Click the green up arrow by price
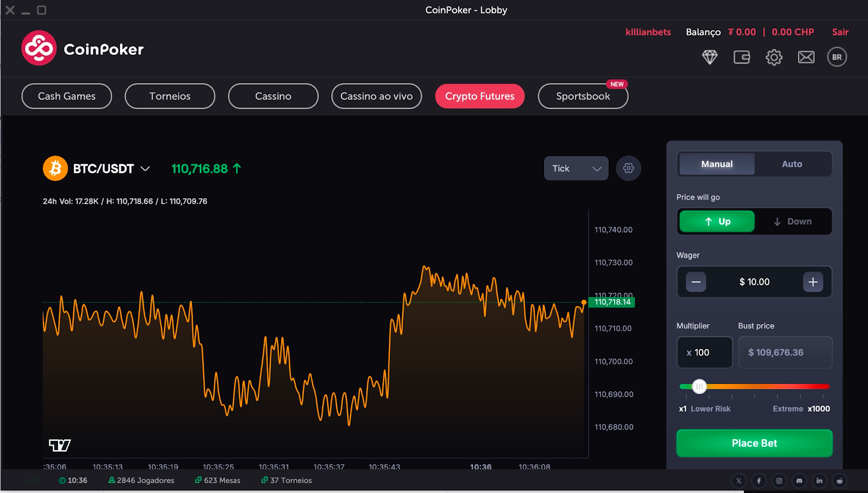The image size is (868, 493). (237, 168)
